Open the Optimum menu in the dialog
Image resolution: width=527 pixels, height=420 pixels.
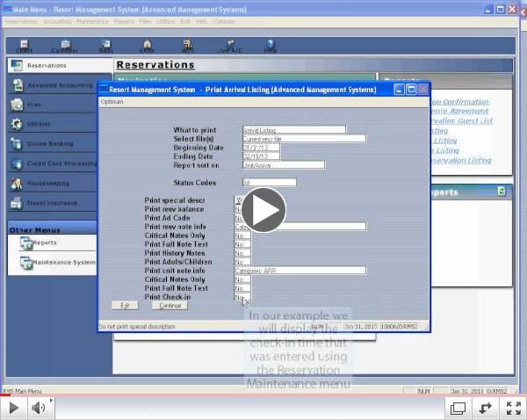(x=112, y=101)
